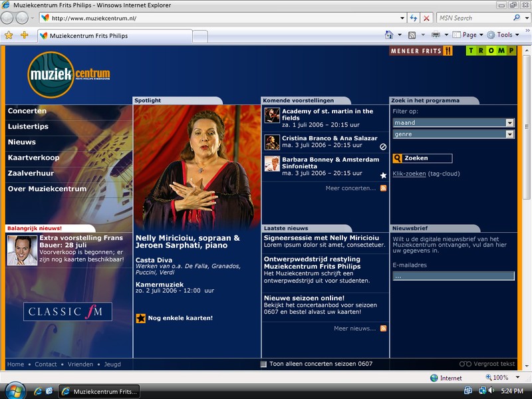The height and width of the screenshot is (399, 532).
Task: Open the genre filter dropdown
Action: point(509,134)
